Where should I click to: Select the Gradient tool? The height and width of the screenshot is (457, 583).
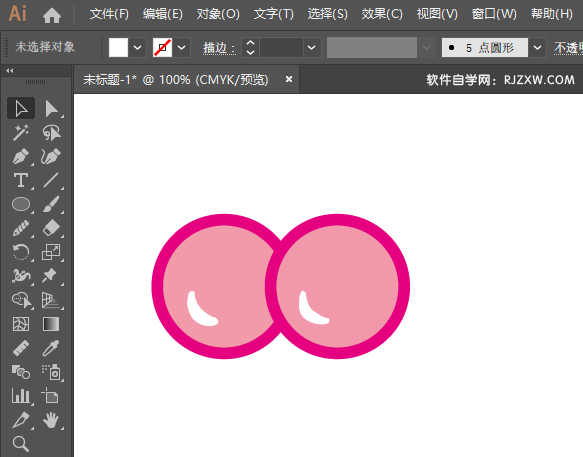click(51, 324)
